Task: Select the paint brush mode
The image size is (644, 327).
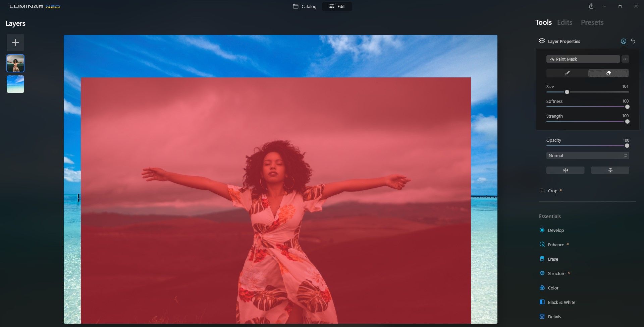Action: (x=567, y=73)
